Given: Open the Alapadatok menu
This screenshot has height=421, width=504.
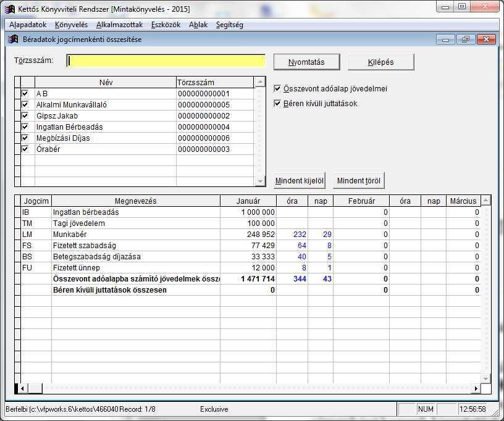Looking at the screenshot, I should click(x=28, y=25).
